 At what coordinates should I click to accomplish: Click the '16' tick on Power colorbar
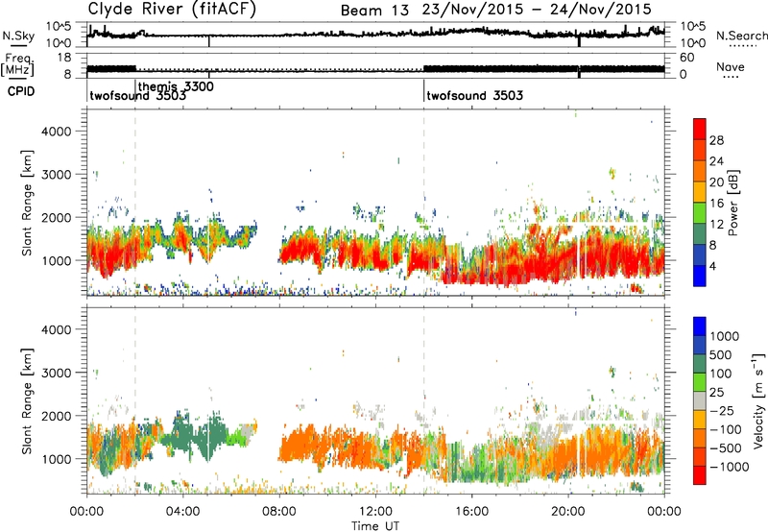point(716,204)
